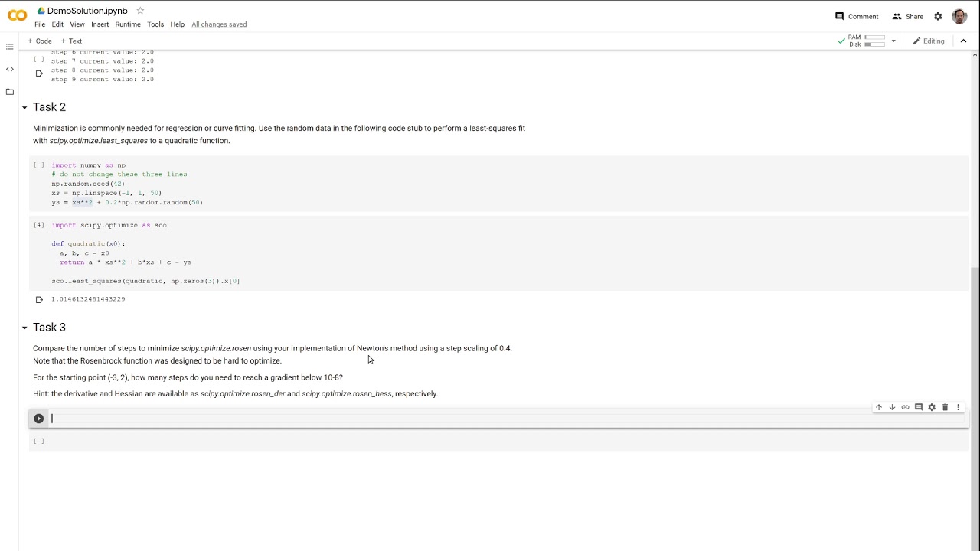This screenshot has height=551, width=980.
Task: Open cell settings gear in toolbar
Action: (x=932, y=407)
